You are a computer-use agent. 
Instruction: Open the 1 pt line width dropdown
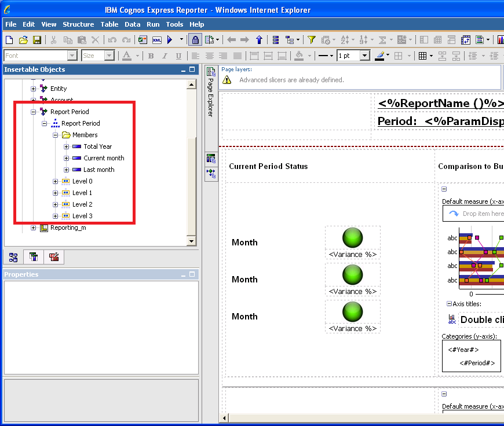364,56
